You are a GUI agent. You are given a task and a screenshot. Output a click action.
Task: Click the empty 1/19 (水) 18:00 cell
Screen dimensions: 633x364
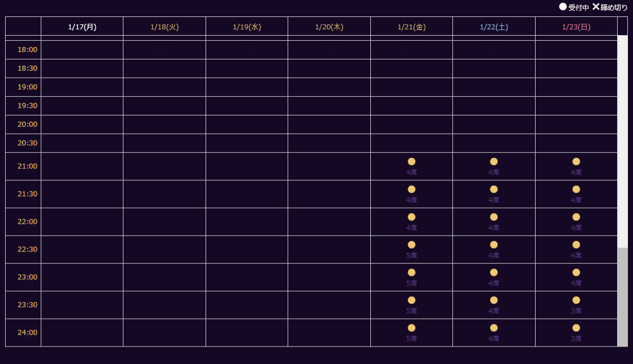point(247,50)
